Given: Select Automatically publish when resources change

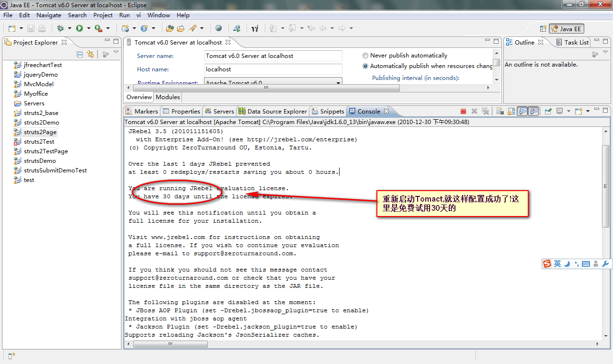Looking at the screenshot, I should (428, 66).
